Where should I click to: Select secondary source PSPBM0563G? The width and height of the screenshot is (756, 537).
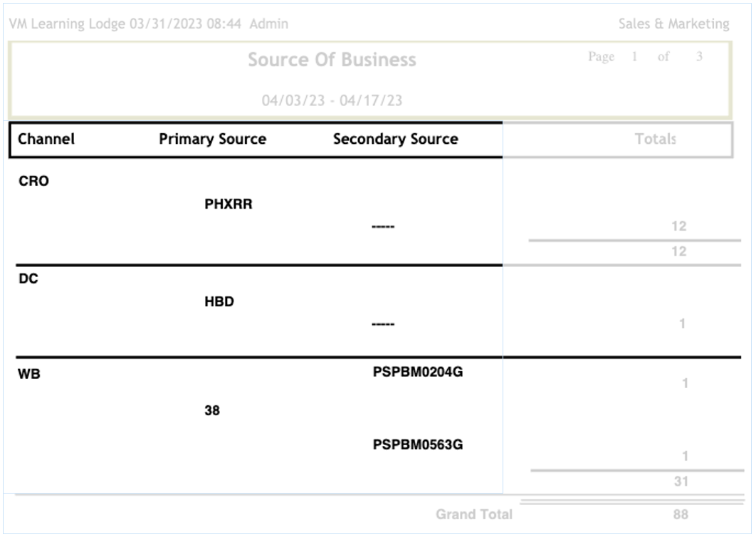[x=418, y=445]
